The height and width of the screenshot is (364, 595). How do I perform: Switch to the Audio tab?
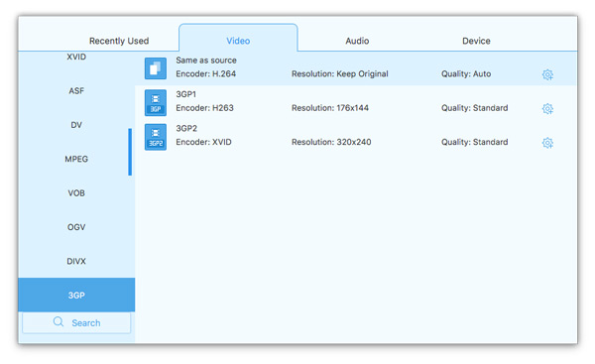coord(357,41)
